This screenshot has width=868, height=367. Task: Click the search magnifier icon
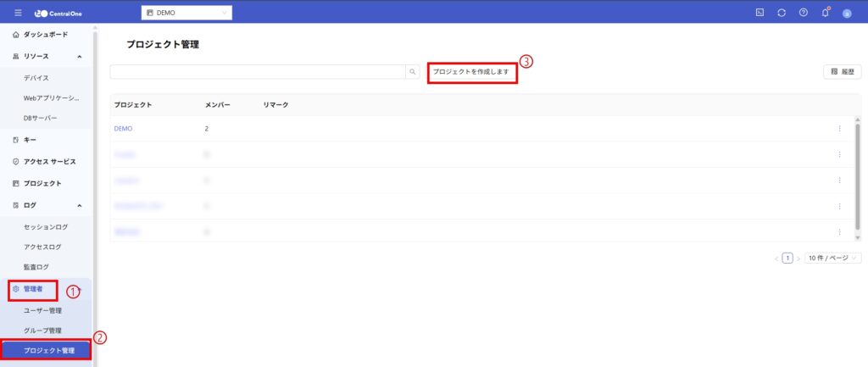(413, 72)
